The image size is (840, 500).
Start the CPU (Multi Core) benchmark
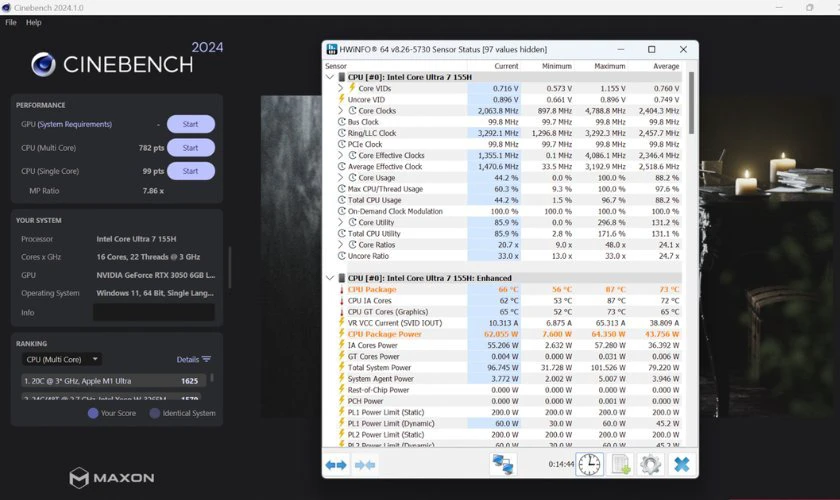pyautogui.click(x=191, y=147)
